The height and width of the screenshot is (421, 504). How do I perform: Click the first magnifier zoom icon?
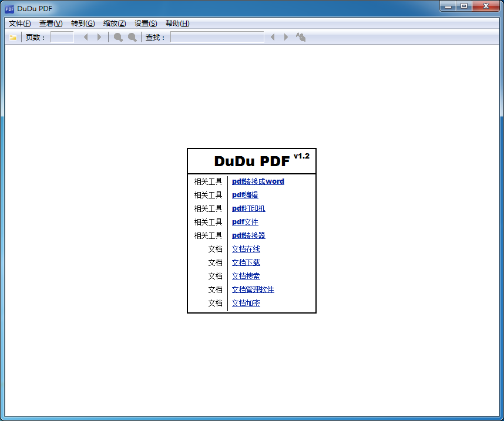tap(118, 38)
